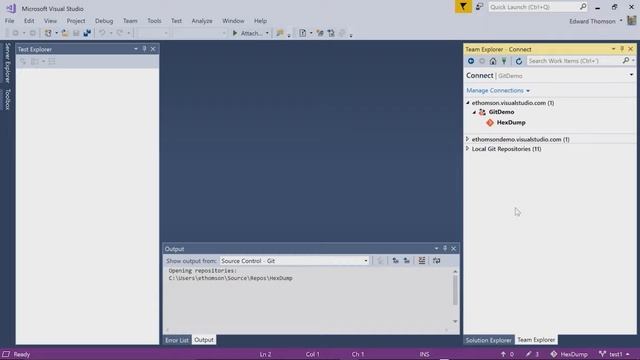This screenshot has height=360, width=640.
Task: Click the Save All toolbar icon
Action: (87, 33)
